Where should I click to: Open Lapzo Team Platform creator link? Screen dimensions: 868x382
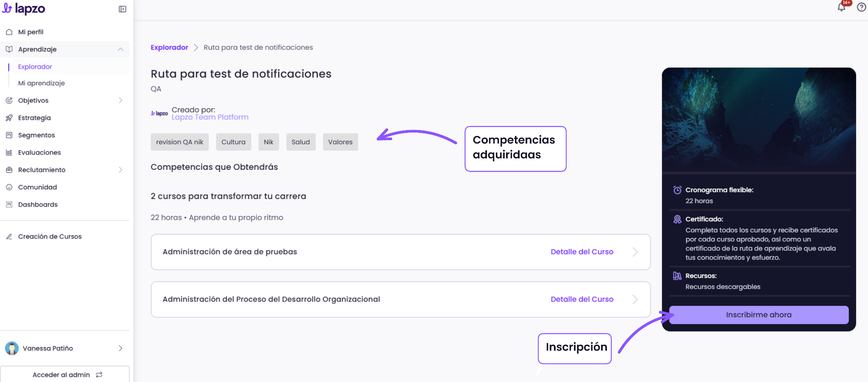tap(210, 117)
